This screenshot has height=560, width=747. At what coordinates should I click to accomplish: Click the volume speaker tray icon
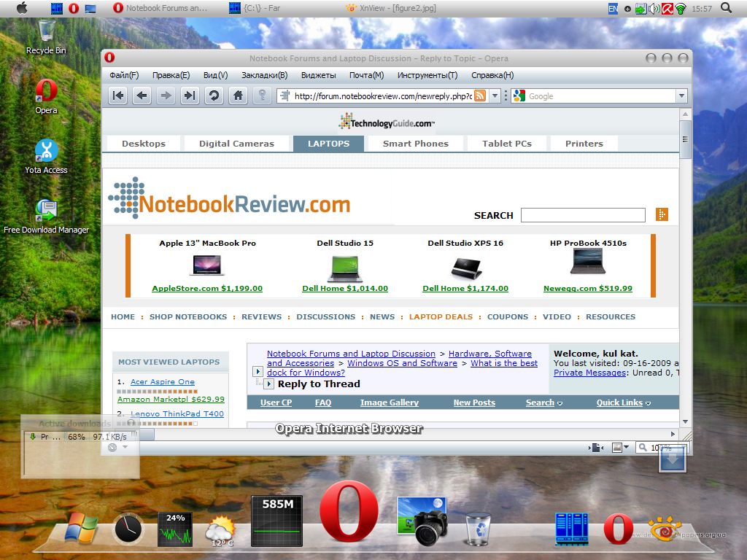pos(654,8)
